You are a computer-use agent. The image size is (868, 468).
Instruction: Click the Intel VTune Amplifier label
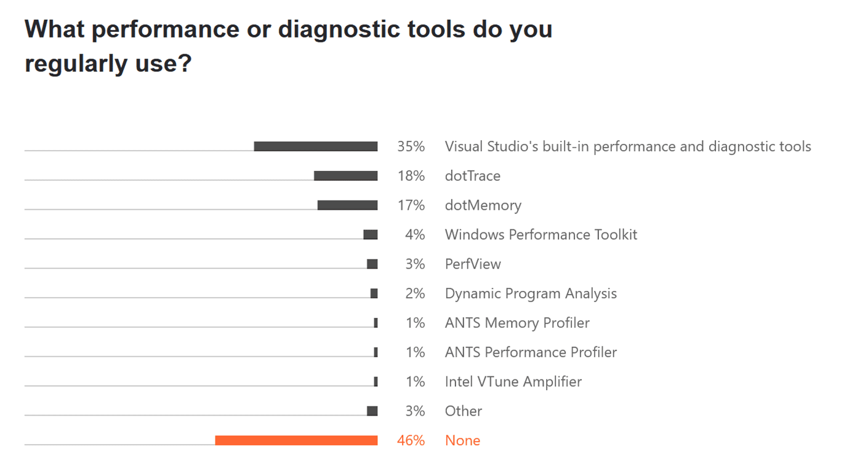tap(513, 381)
